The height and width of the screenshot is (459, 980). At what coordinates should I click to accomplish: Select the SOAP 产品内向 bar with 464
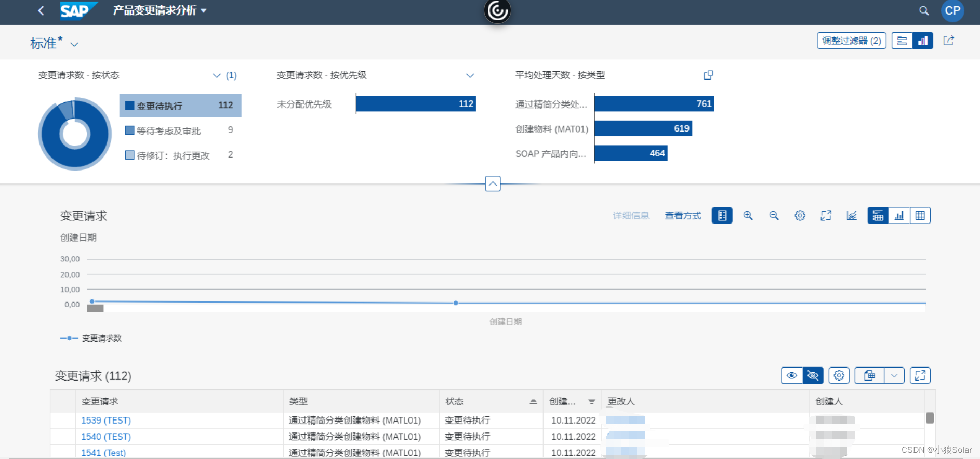[x=631, y=153]
